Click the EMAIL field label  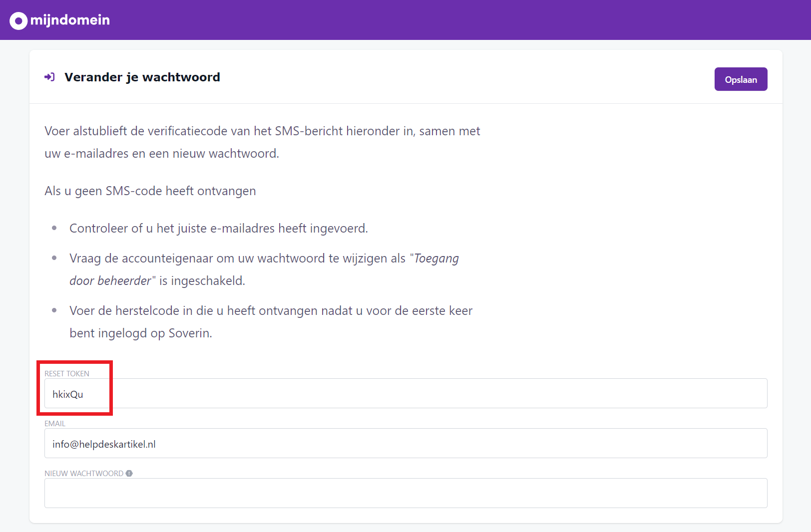pyautogui.click(x=55, y=423)
